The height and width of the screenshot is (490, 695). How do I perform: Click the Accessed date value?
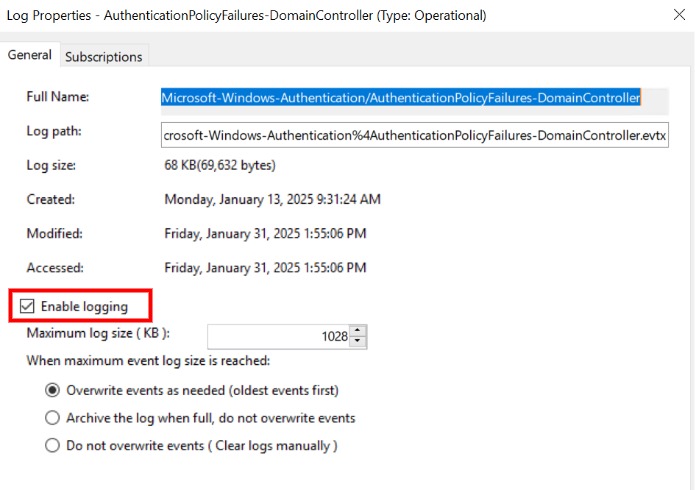265,268
